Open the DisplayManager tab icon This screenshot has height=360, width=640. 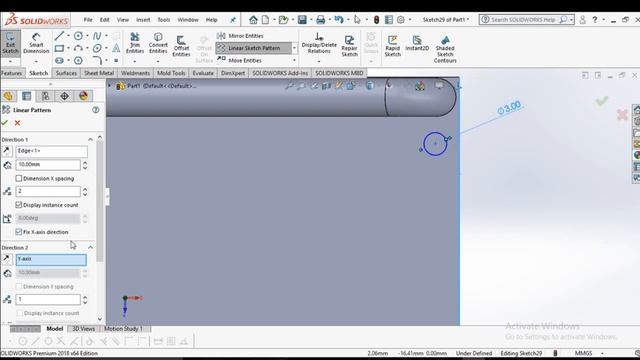(x=84, y=96)
